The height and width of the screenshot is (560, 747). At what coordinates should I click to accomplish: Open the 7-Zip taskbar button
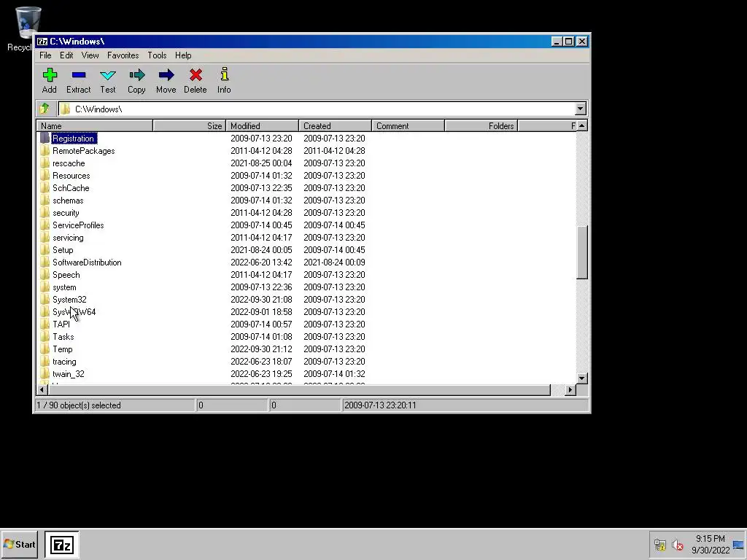click(62, 545)
